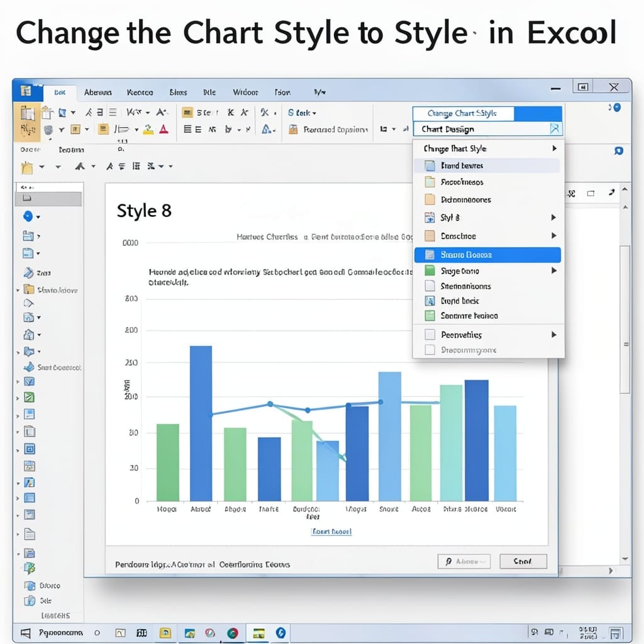Viewport: 644px width, 644px height.
Task: Click the red font color letter A icon
Action: click(x=164, y=130)
